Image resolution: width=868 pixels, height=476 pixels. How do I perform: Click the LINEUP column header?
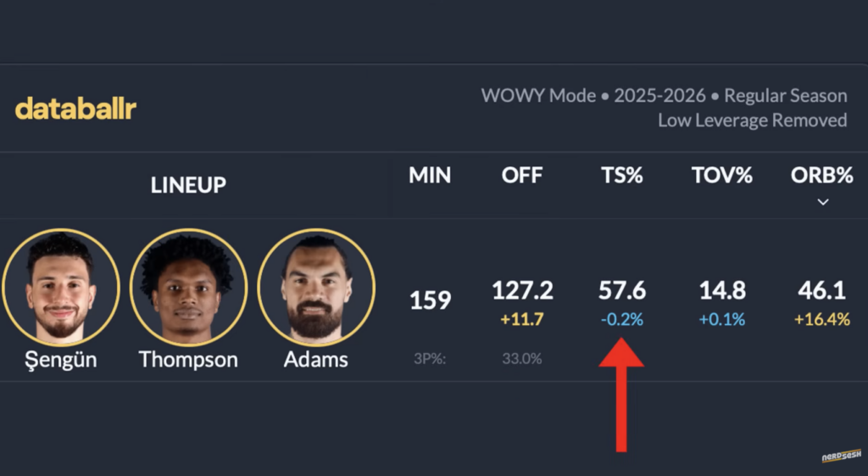tap(188, 184)
